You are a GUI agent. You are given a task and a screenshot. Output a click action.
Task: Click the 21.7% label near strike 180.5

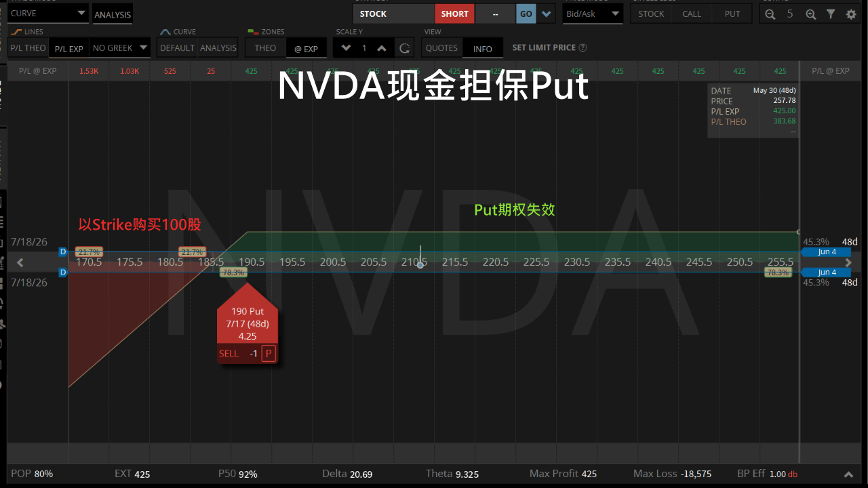click(x=192, y=251)
